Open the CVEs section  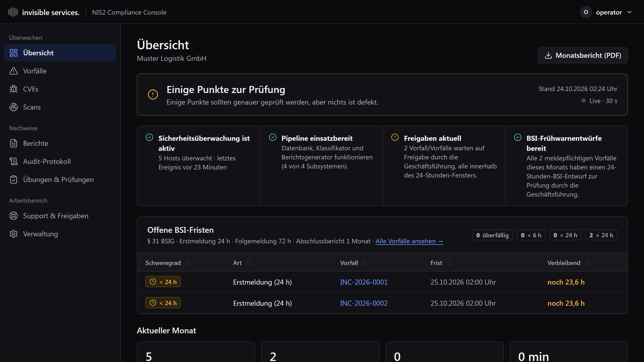60,89
